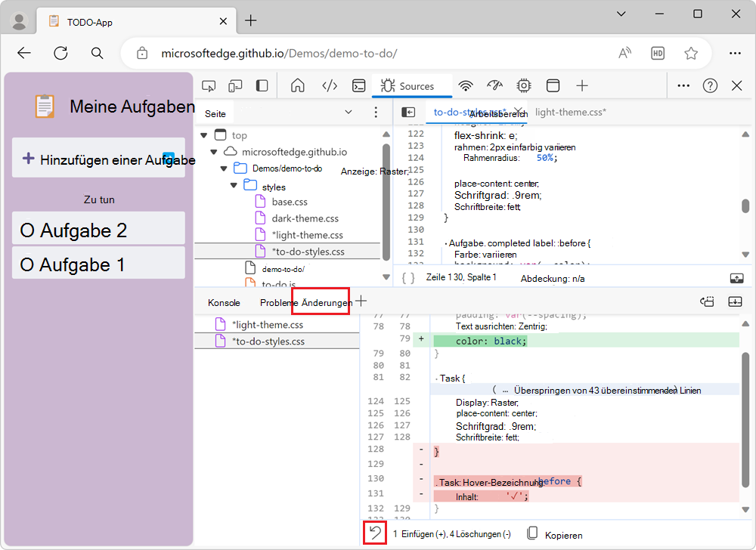Add more tools with plus icon

(582, 85)
